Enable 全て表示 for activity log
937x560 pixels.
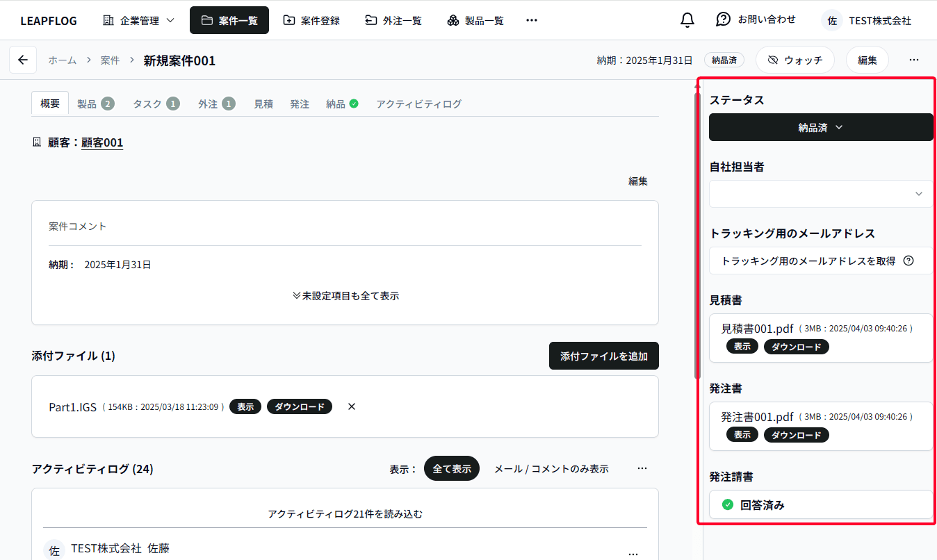pos(451,468)
